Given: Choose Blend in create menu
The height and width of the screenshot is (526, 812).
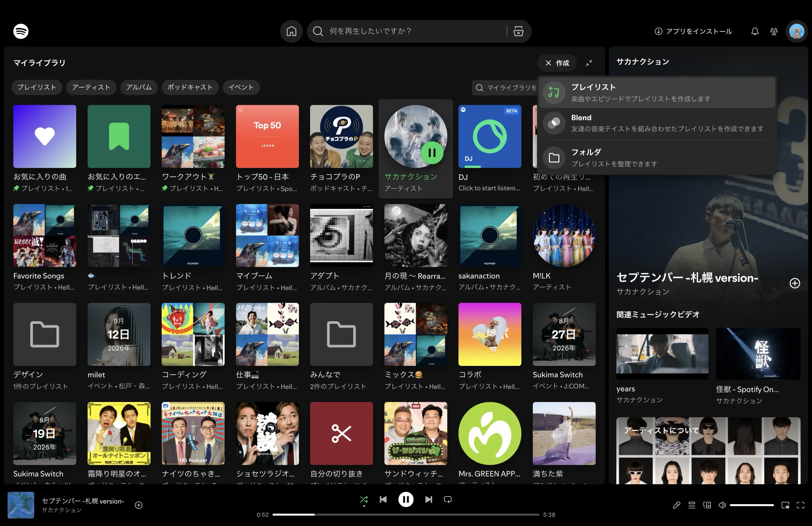Looking at the screenshot, I should point(657,123).
